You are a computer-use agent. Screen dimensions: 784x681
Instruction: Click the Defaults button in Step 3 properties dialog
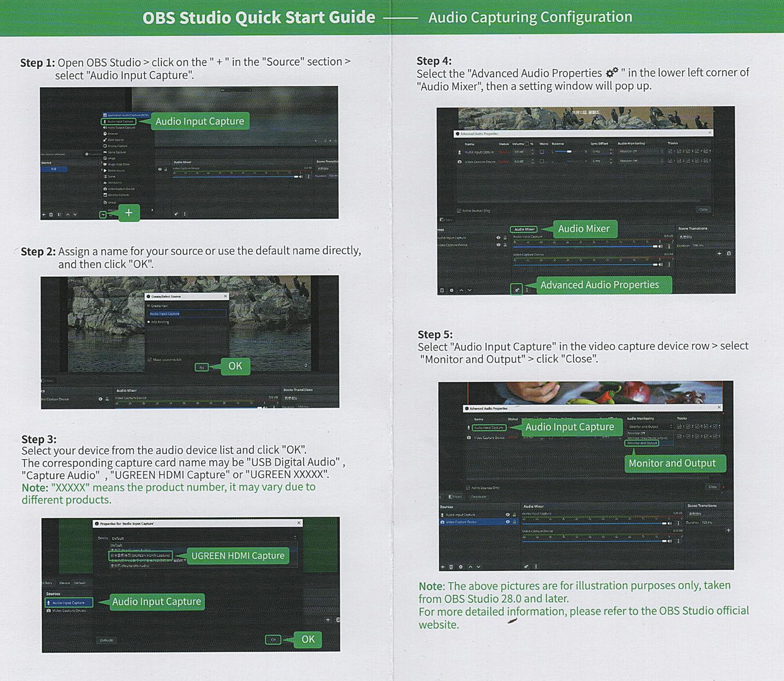click(106, 640)
